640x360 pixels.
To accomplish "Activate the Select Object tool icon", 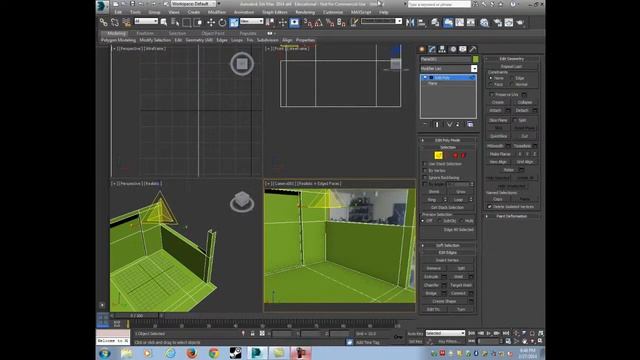I will 164,22.
